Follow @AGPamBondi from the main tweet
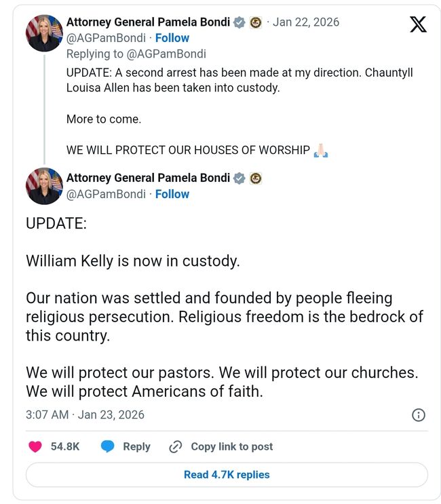Screen dimensions: 441x504 [x=172, y=194]
